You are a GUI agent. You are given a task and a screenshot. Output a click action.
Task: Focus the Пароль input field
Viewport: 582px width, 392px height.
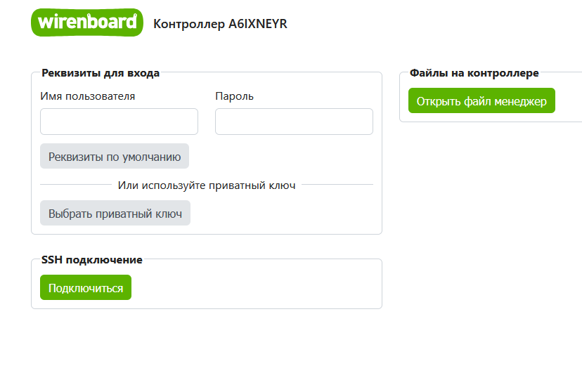[x=294, y=122]
